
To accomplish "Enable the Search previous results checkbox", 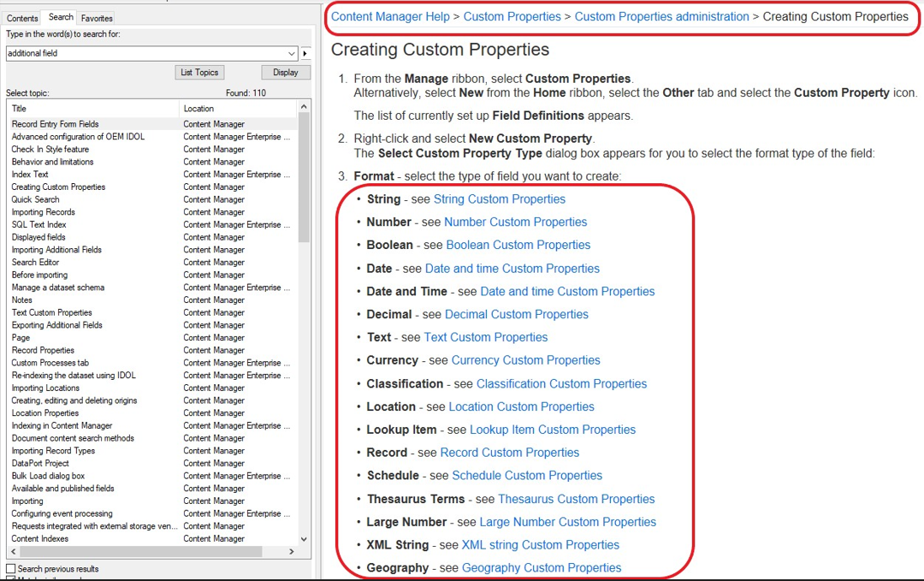I will tap(11, 569).
